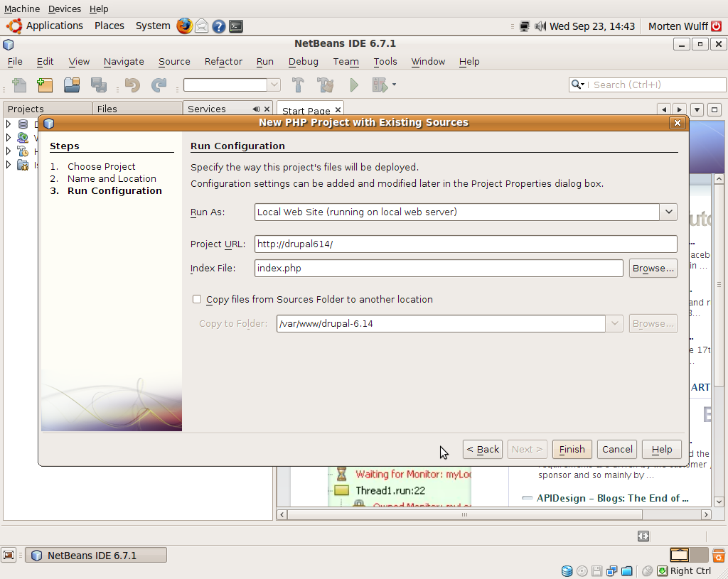Click the Save All toolbar icon
Image resolution: width=728 pixels, height=579 pixels.
point(99,85)
